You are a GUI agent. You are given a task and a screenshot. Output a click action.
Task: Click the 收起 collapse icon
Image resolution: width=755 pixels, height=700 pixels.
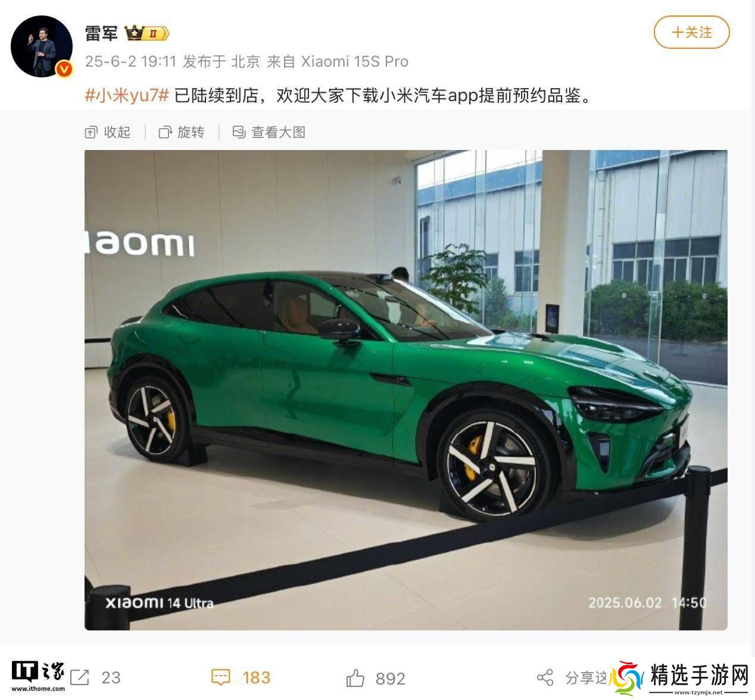tap(91, 132)
